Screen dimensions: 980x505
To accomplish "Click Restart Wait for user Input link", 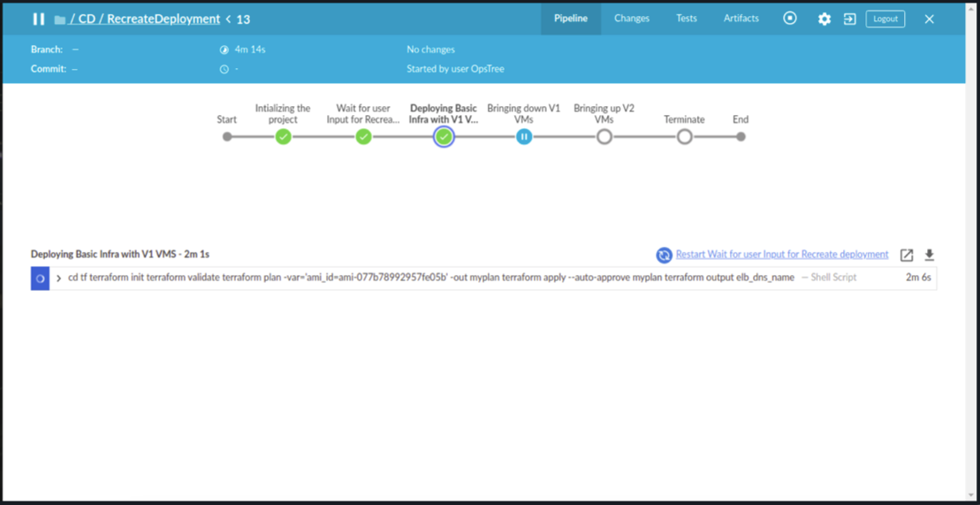I will point(781,255).
